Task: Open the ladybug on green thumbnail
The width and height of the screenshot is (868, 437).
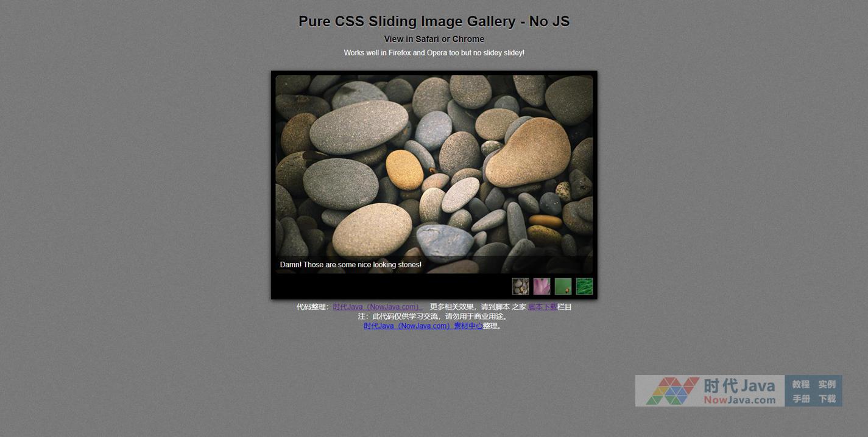Action: coord(563,286)
